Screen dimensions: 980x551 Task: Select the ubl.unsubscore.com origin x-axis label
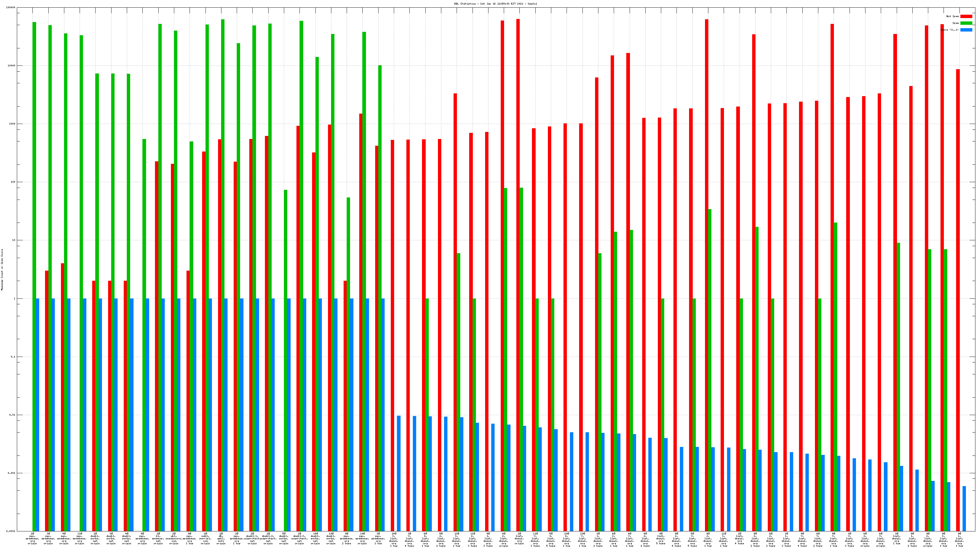pyautogui.click(x=174, y=538)
